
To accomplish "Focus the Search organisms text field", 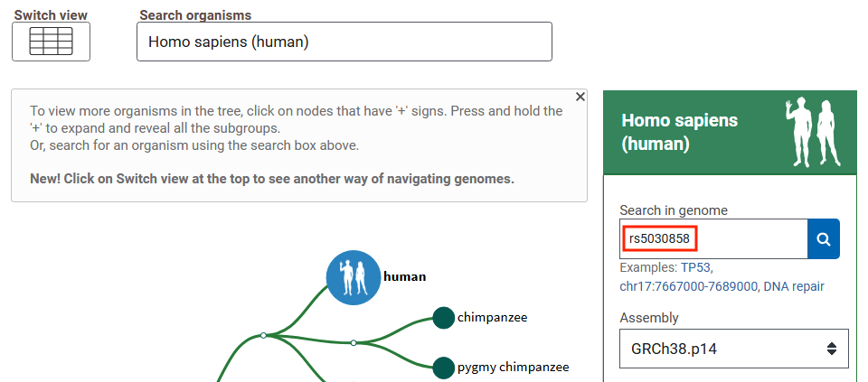I will click(x=344, y=42).
